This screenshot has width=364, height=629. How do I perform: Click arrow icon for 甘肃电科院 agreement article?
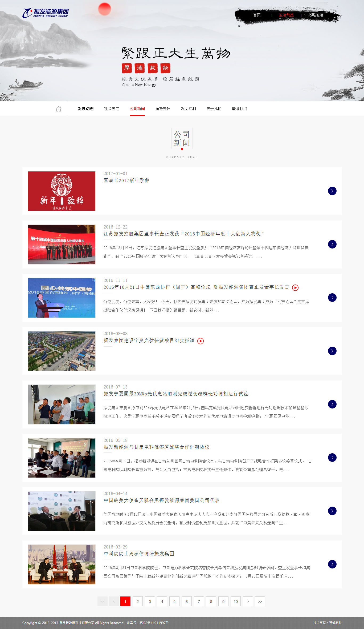[332, 458]
